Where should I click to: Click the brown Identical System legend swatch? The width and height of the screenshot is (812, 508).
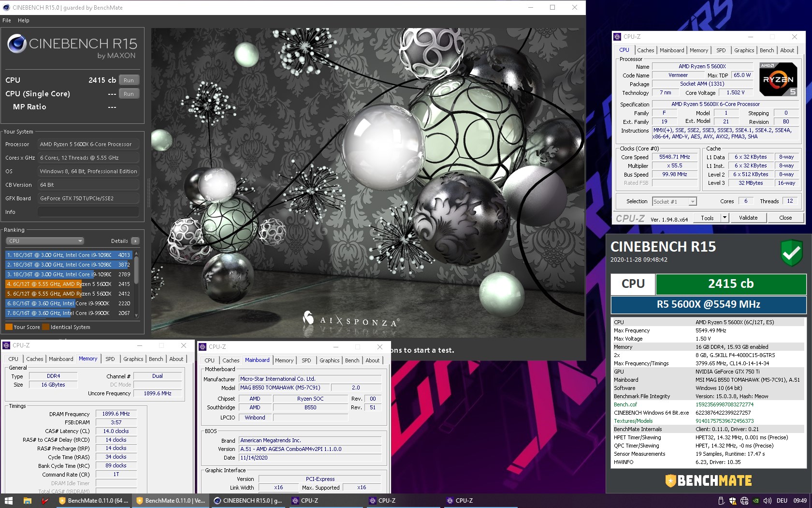click(46, 327)
